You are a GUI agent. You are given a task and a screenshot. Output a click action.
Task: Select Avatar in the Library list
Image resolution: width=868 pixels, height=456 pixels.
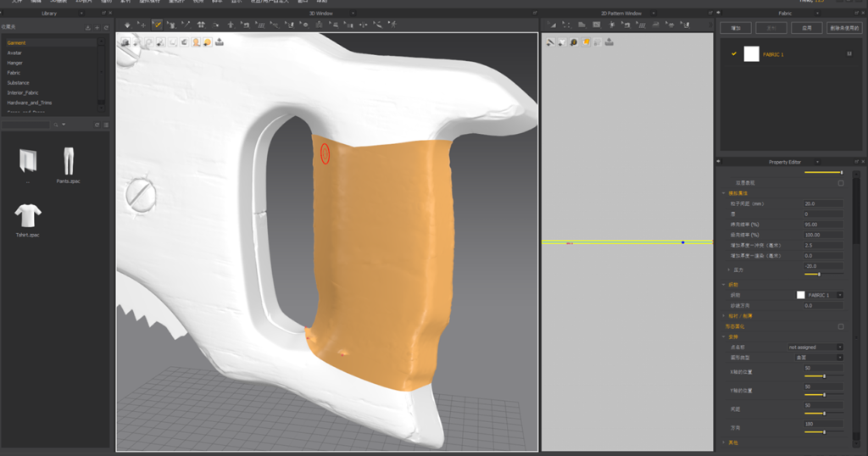pyautogui.click(x=14, y=53)
